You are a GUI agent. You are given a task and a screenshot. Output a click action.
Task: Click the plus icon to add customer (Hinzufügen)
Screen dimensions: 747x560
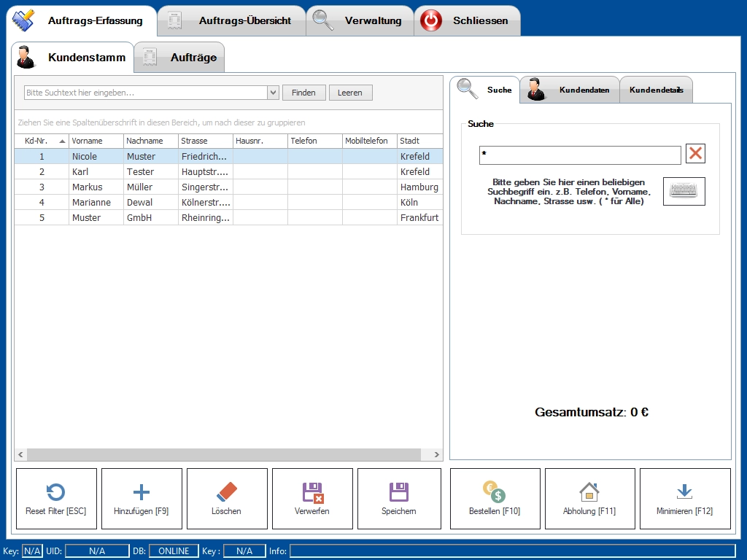pos(142,491)
